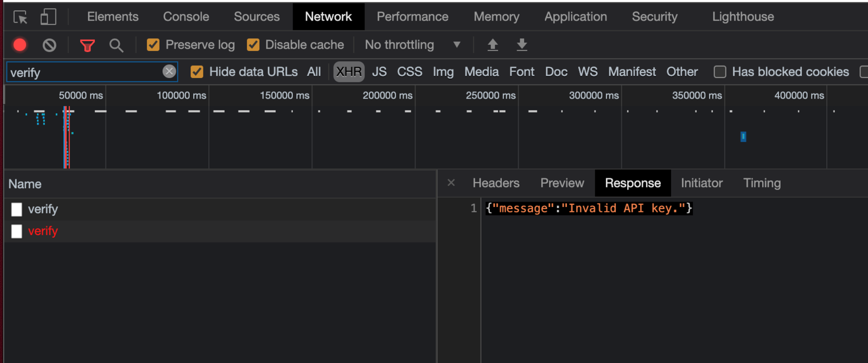Filter requests by CSS

[x=410, y=72]
